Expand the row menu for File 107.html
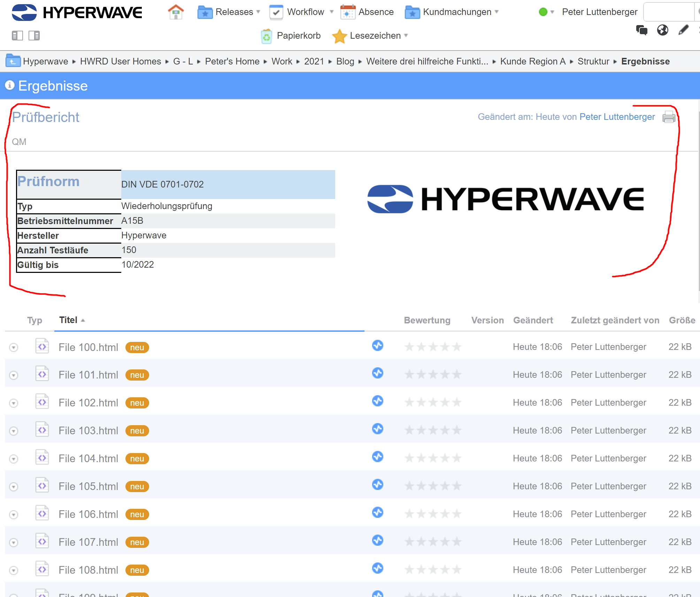Viewport: 700px width, 597px height. (x=14, y=543)
